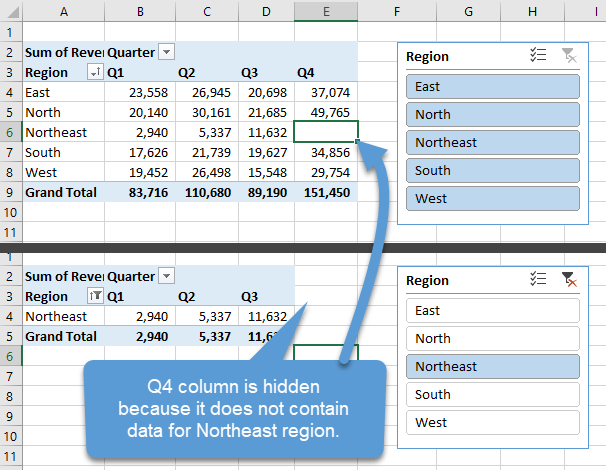Open Quarter filter dropdown in upper pivot table
606x470 pixels.
(166, 52)
